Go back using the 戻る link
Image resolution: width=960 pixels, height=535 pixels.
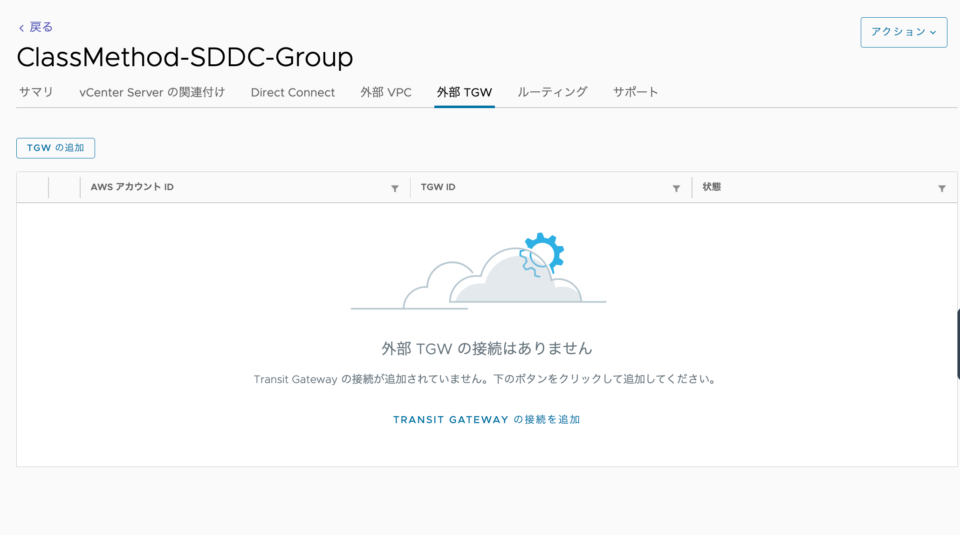coord(36,27)
